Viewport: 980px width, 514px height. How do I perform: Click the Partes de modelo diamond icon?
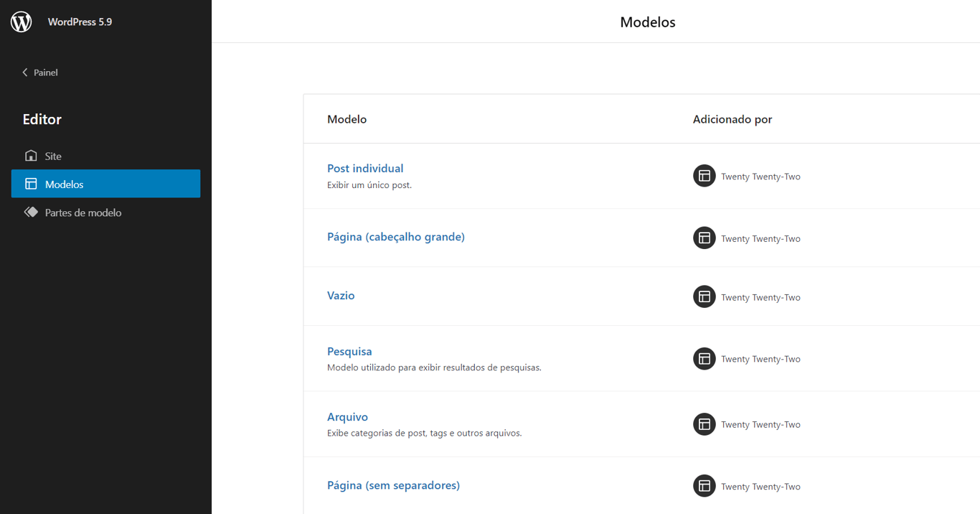tap(31, 212)
